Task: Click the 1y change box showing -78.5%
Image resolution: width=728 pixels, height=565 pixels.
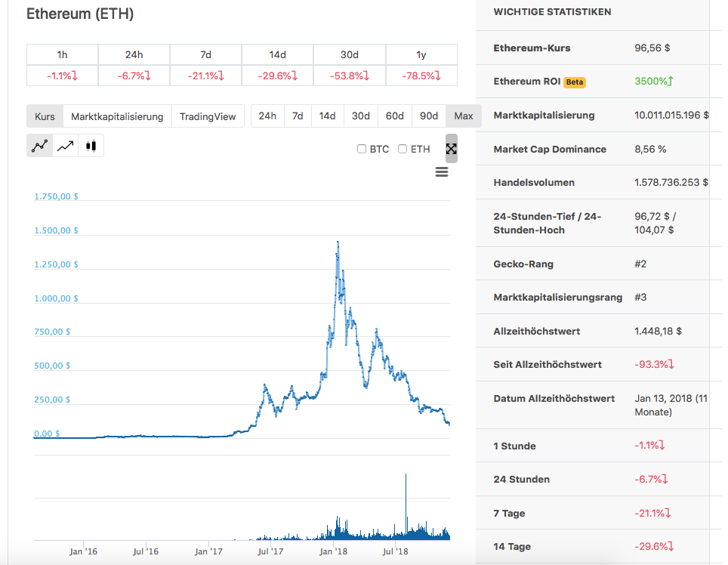Action: [x=421, y=76]
